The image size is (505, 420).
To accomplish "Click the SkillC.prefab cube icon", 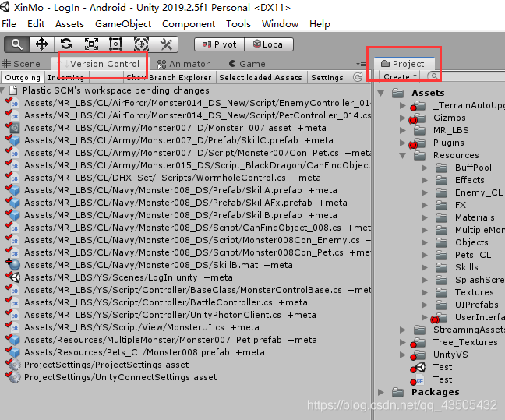I will coord(15,140).
